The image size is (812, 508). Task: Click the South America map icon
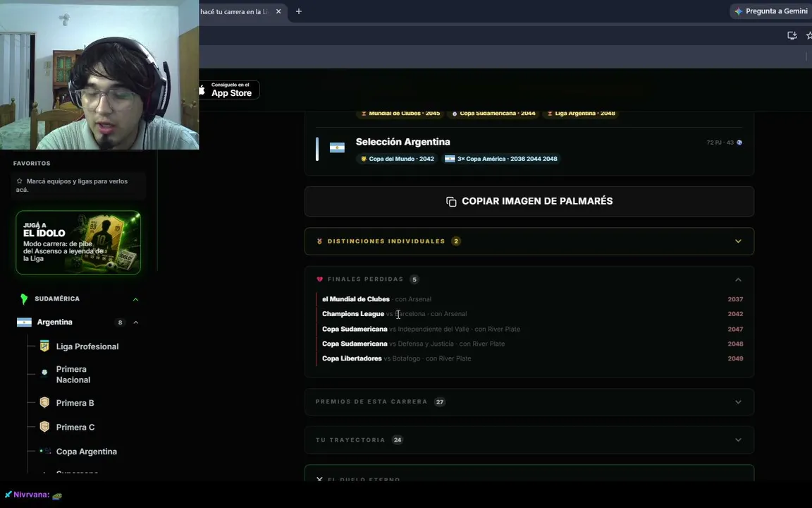click(24, 299)
